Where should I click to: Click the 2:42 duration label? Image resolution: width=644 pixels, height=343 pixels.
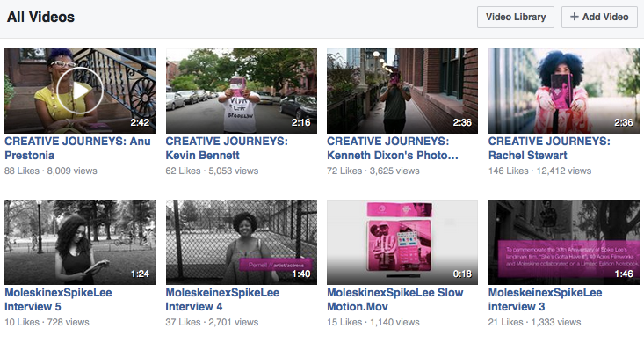pyautogui.click(x=140, y=122)
